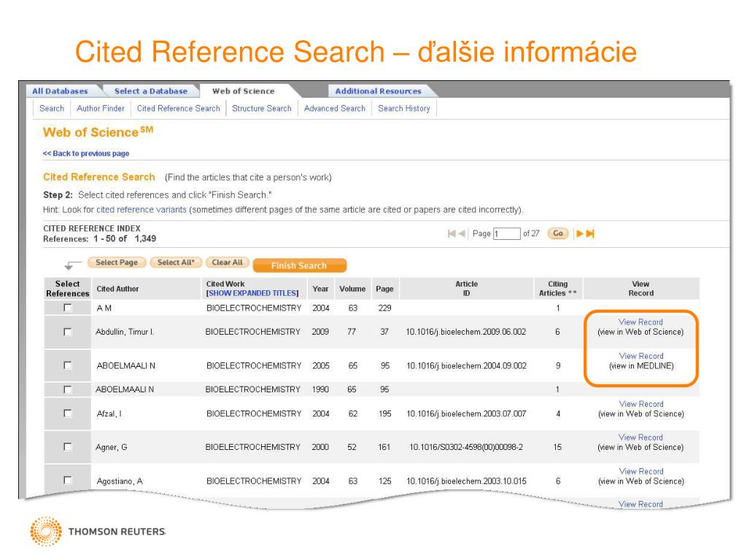The height and width of the screenshot is (560, 747).
Task: Open Structure Search sub-tab
Action: [262, 109]
